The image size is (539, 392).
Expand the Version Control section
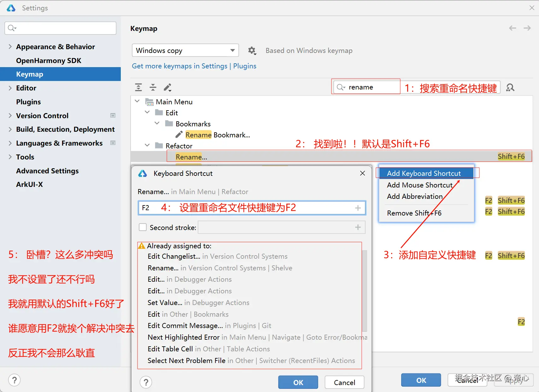click(10, 116)
